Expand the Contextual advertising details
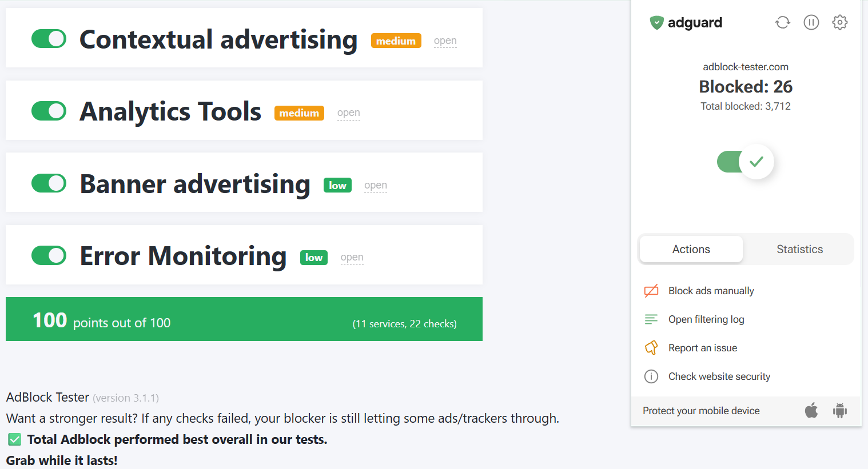The image size is (868, 469). (445, 41)
